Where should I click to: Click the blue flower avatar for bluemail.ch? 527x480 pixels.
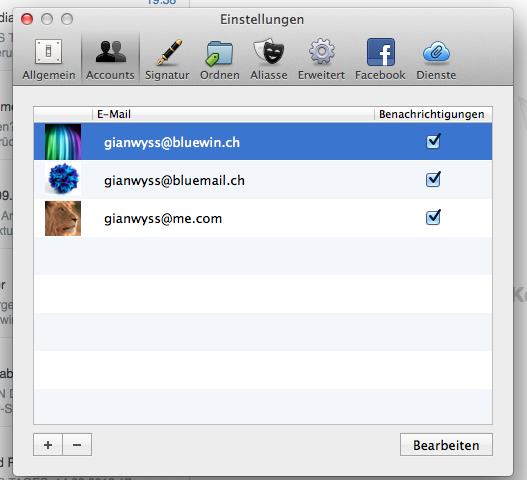click(x=63, y=179)
